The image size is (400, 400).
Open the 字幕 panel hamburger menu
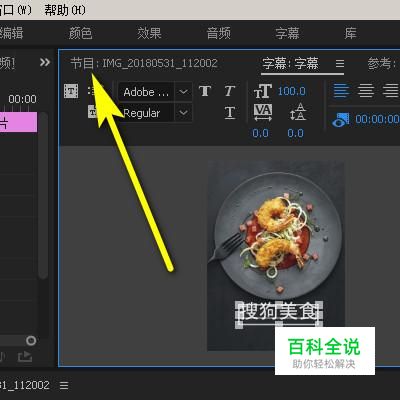click(x=340, y=63)
